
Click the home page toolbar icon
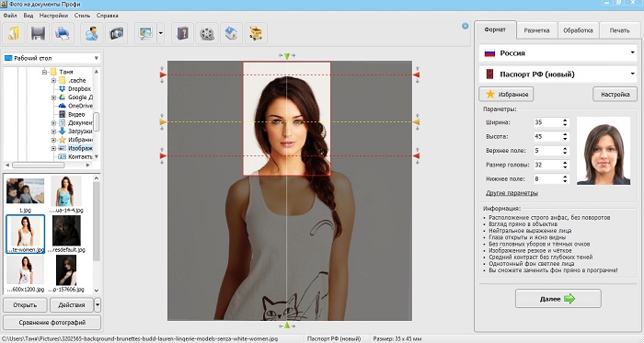231,33
